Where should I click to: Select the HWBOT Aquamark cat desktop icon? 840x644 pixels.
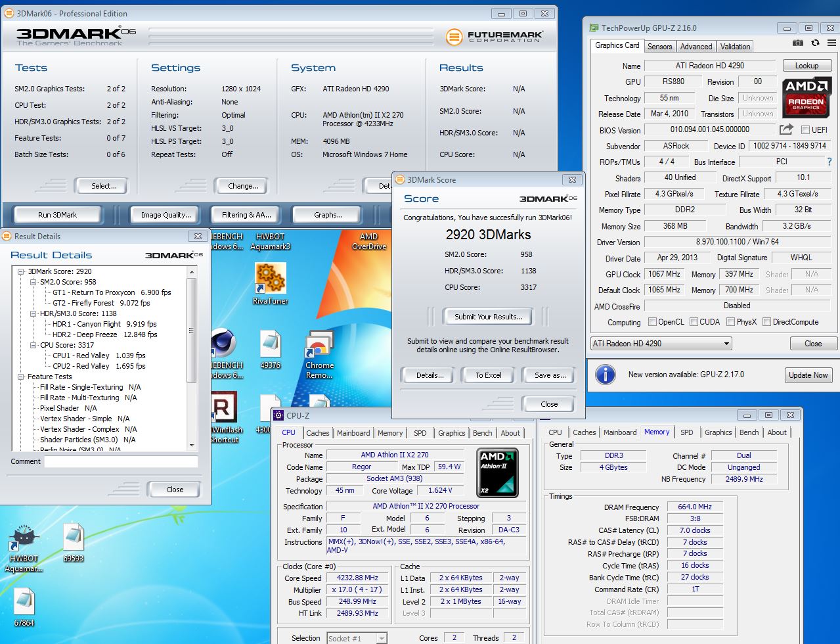[24, 549]
